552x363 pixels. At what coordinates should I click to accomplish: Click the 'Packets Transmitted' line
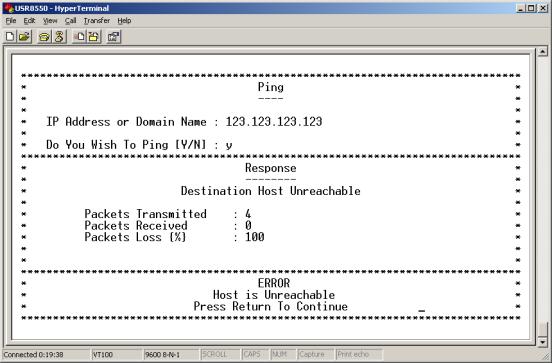(168, 214)
